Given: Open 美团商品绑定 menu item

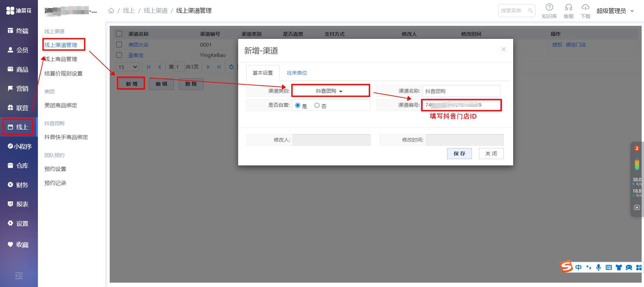Looking at the screenshot, I should coord(61,105).
